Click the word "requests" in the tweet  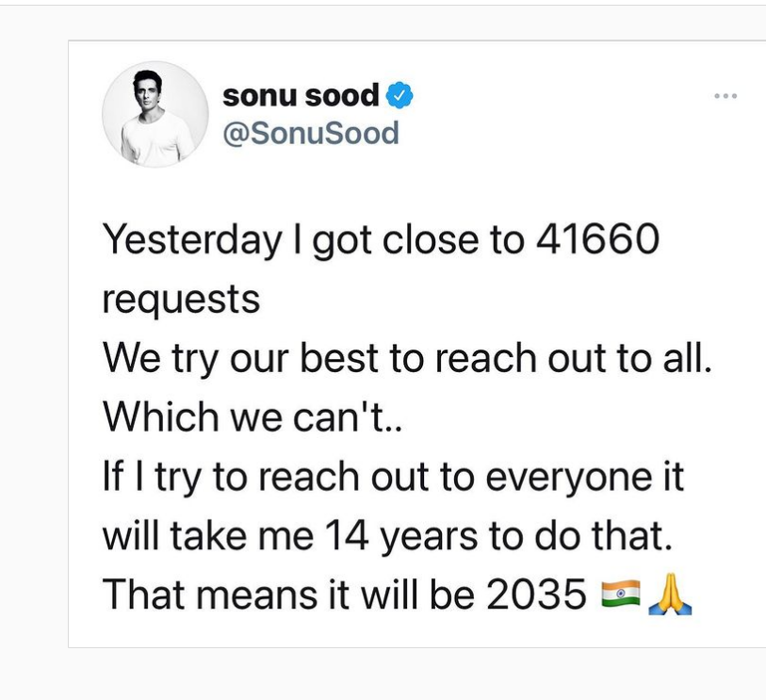(181, 300)
